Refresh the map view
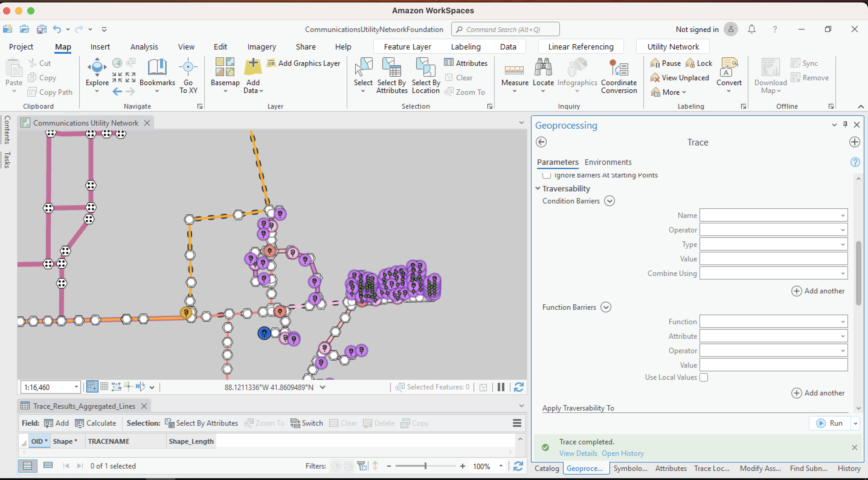This screenshot has height=480, width=868. coord(519,387)
